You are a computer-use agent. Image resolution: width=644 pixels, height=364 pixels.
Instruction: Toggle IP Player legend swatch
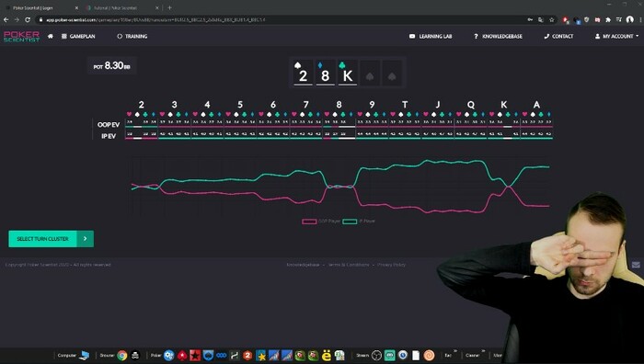(350, 222)
